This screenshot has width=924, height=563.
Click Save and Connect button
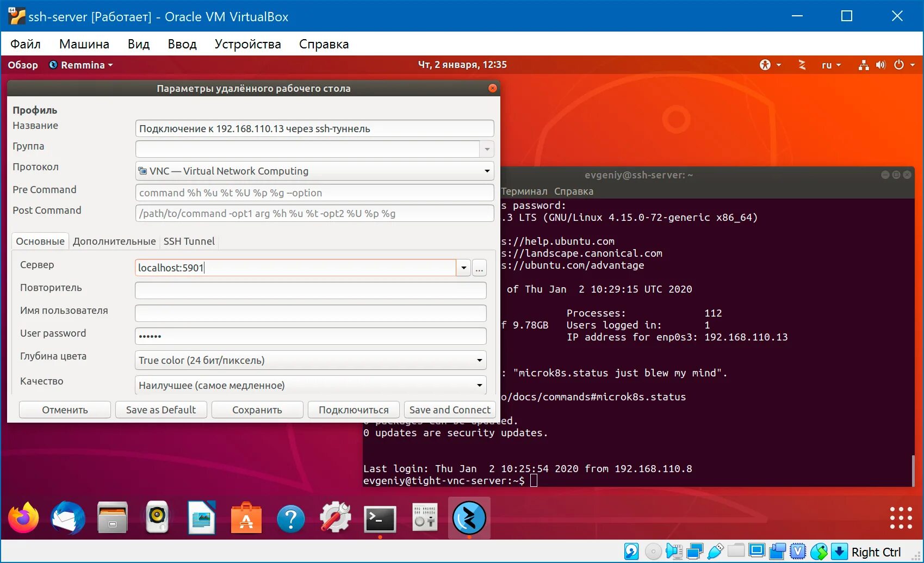click(450, 410)
